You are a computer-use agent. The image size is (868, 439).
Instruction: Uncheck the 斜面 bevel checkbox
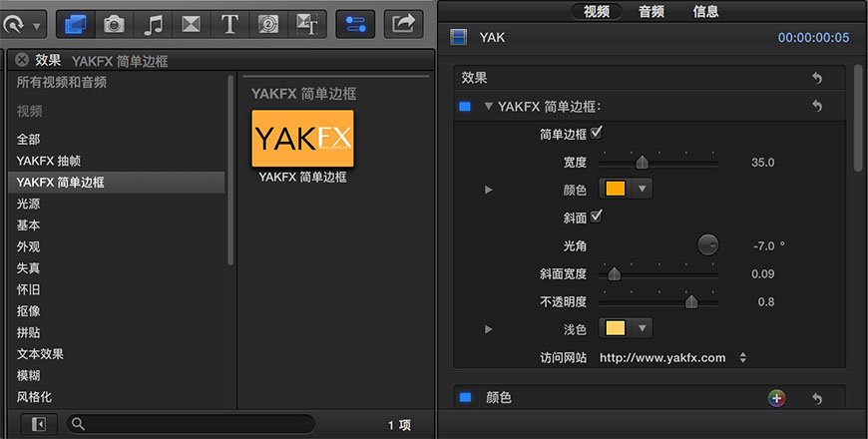(597, 217)
